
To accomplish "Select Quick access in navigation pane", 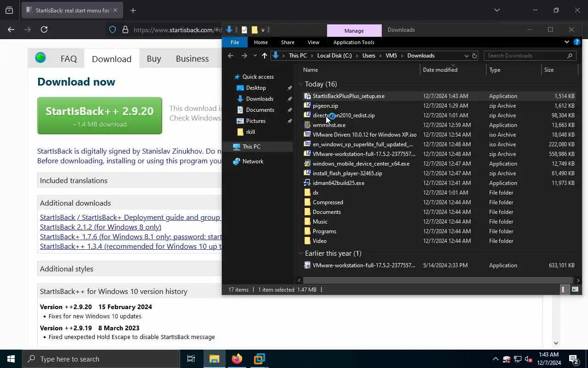I will [258, 77].
